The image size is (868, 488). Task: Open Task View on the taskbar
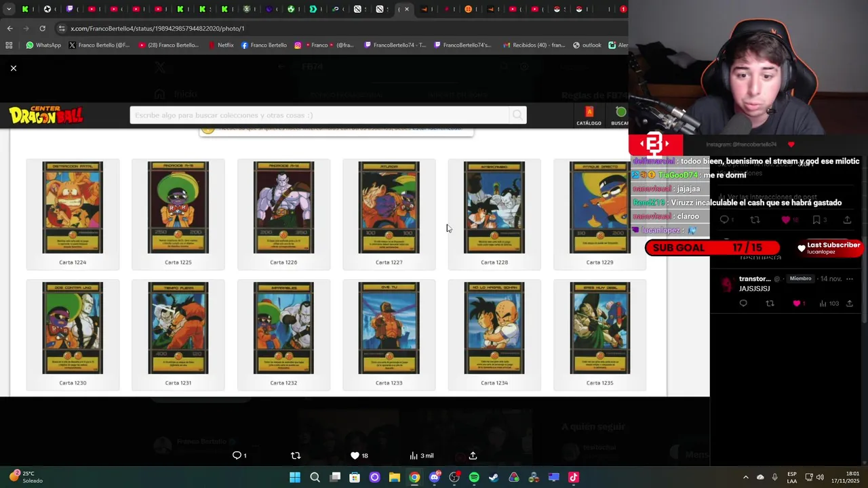click(335, 477)
